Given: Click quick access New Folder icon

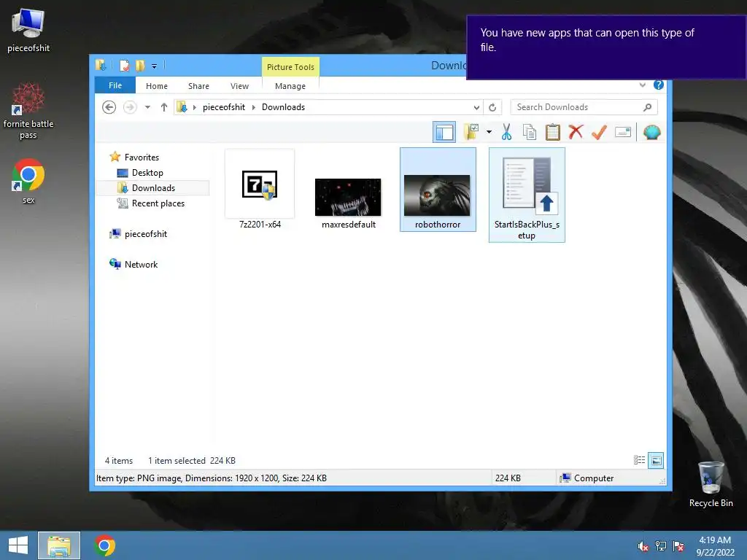Looking at the screenshot, I should (139, 65).
